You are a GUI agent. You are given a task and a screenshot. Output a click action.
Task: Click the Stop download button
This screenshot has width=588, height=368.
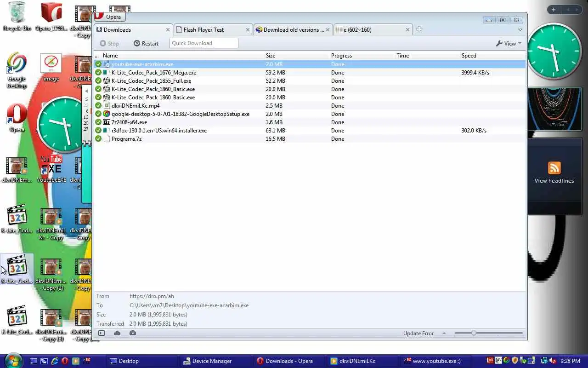click(x=109, y=43)
